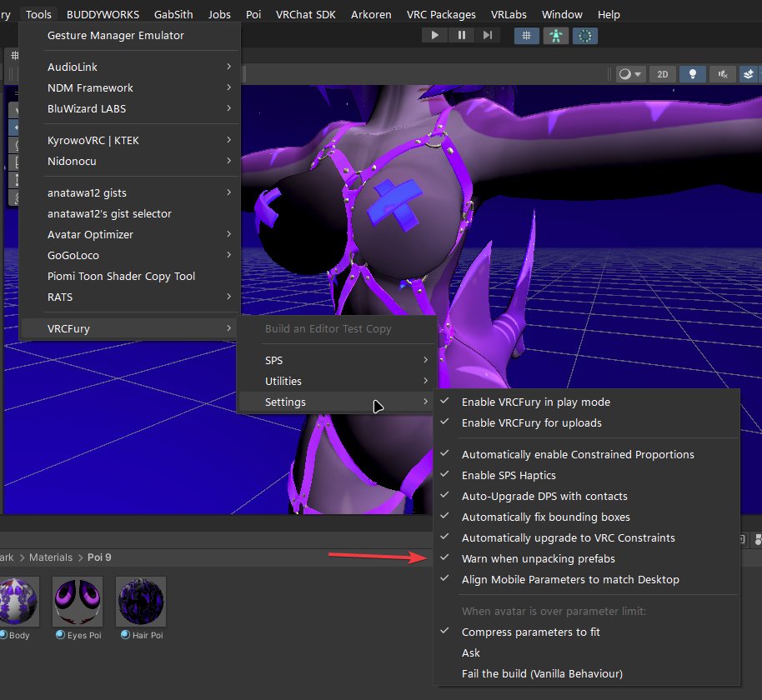Open the BUDDYWORKS menu

pyautogui.click(x=103, y=14)
